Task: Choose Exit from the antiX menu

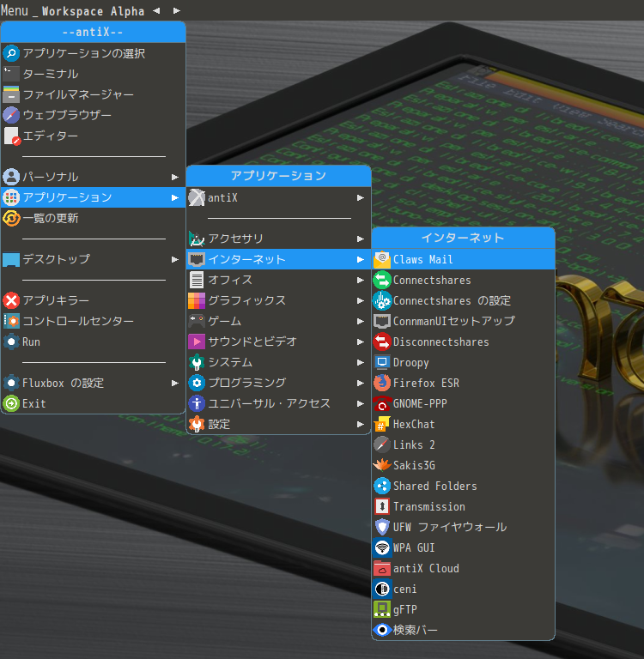Action: (x=94, y=403)
